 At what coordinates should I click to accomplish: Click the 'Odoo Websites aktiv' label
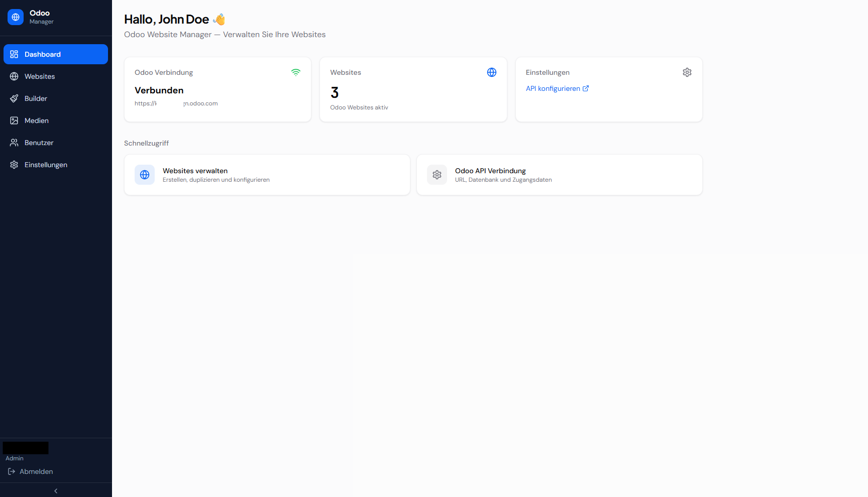359,107
